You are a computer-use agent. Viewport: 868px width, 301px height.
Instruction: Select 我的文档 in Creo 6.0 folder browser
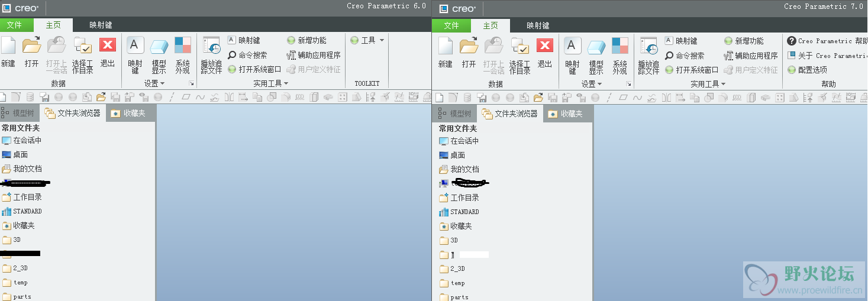[21, 169]
